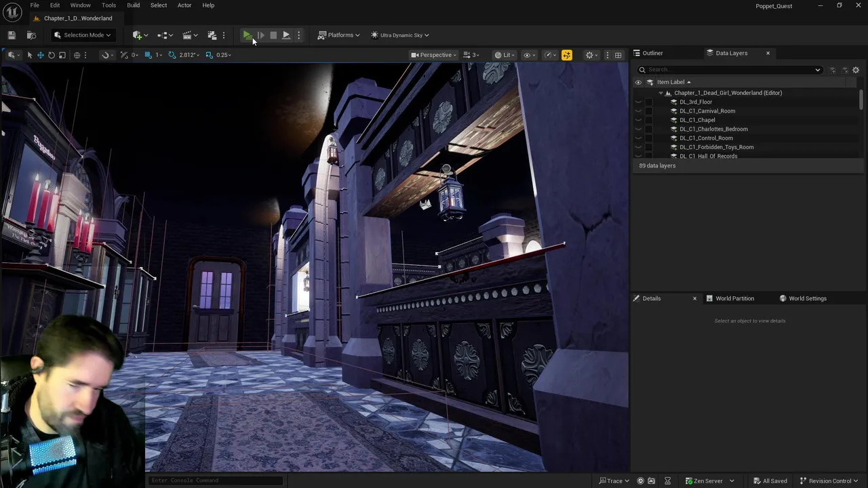Click the Save current level icon
868x488 pixels.
click(x=12, y=35)
